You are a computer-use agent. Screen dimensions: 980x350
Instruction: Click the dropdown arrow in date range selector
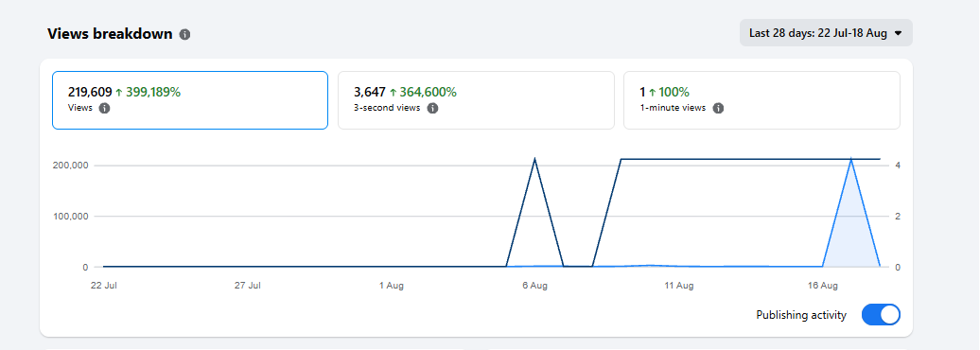[898, 34]
